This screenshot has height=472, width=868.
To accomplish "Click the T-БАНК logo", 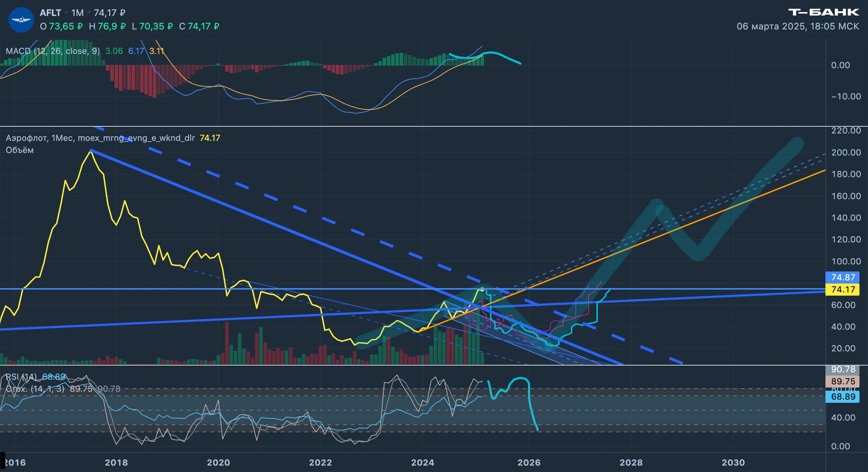I will tap(824, 12).
